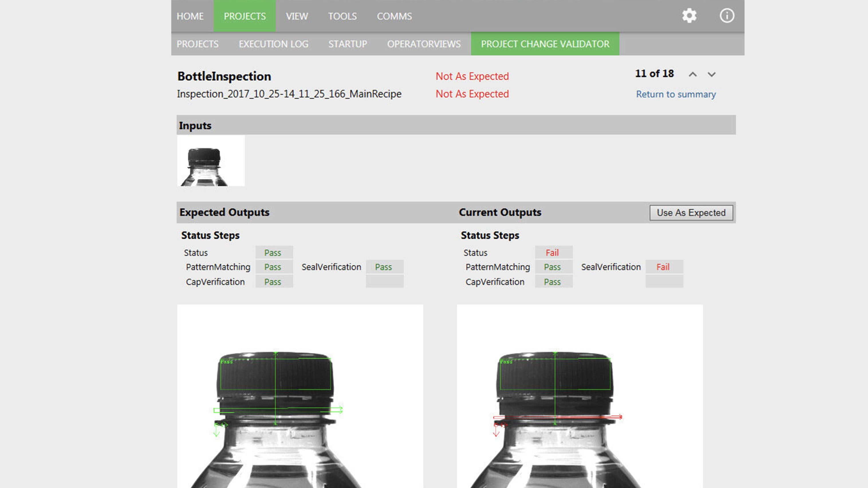This screenshot has height=488, width=868.
Task: Click the CapVerification Pass result in Current Outputs
Action: [553, 282]
